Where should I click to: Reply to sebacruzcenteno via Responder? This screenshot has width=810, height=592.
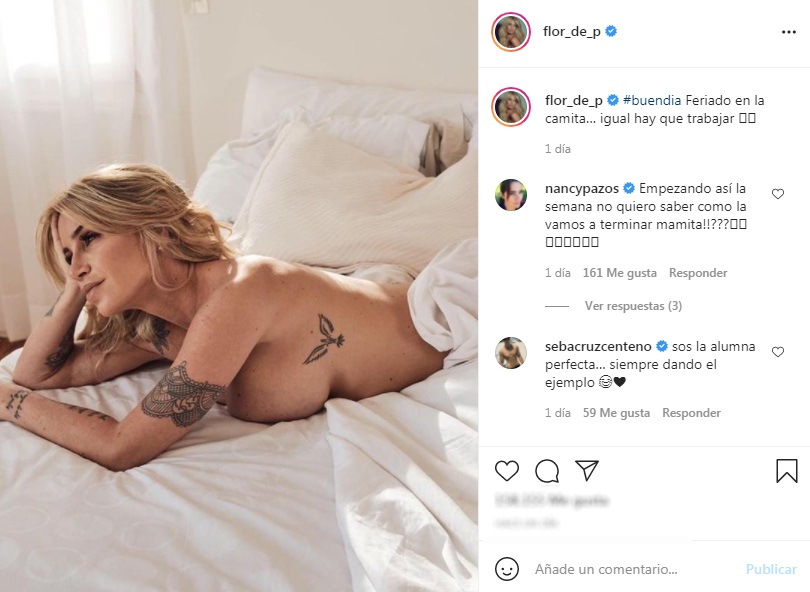(x=691, y=413)
